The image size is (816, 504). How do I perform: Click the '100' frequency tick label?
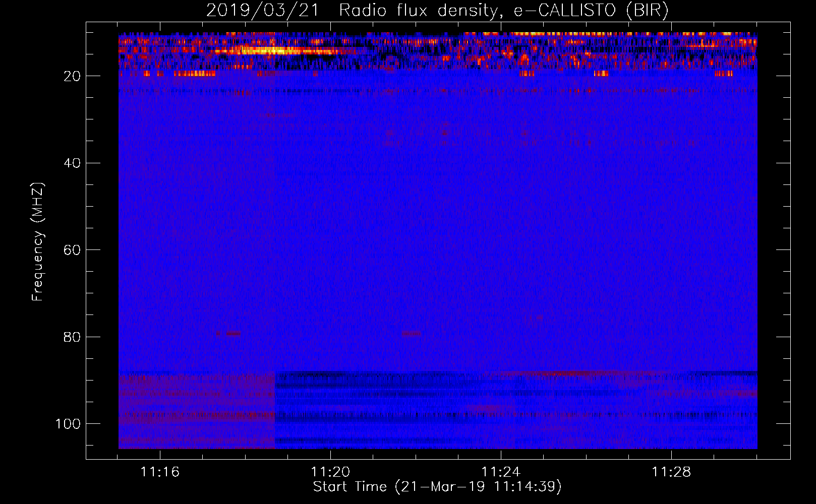(x=68, y=424)
